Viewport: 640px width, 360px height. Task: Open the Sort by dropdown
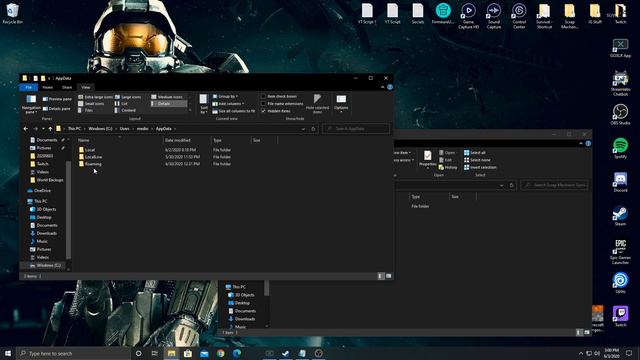204,104
